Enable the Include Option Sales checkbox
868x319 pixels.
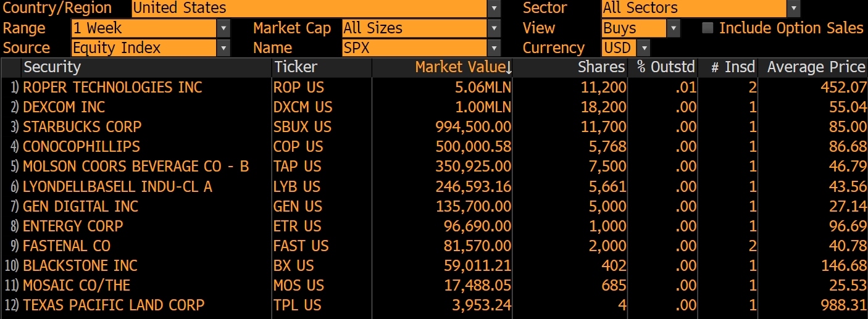click(708, 28)
